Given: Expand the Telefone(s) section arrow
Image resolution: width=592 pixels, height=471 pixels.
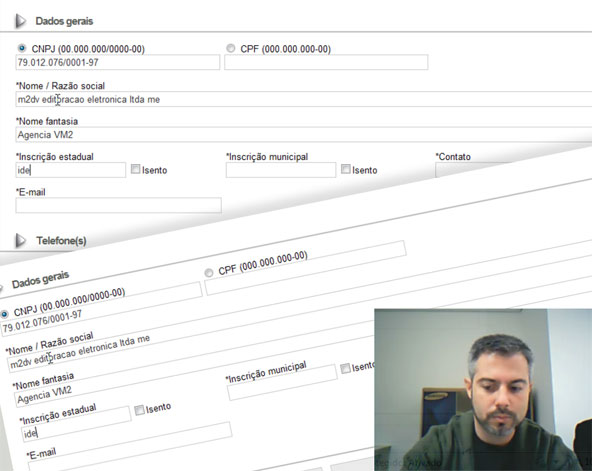Looking at the screenshot, I should tap(20, 240).
